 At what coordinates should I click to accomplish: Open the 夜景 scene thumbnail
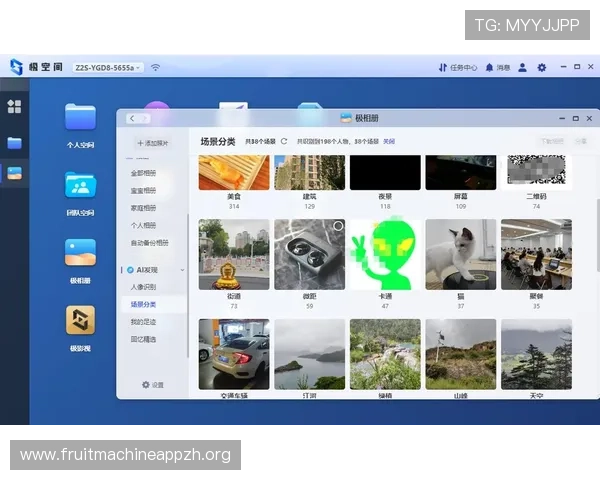coord(385,173)
